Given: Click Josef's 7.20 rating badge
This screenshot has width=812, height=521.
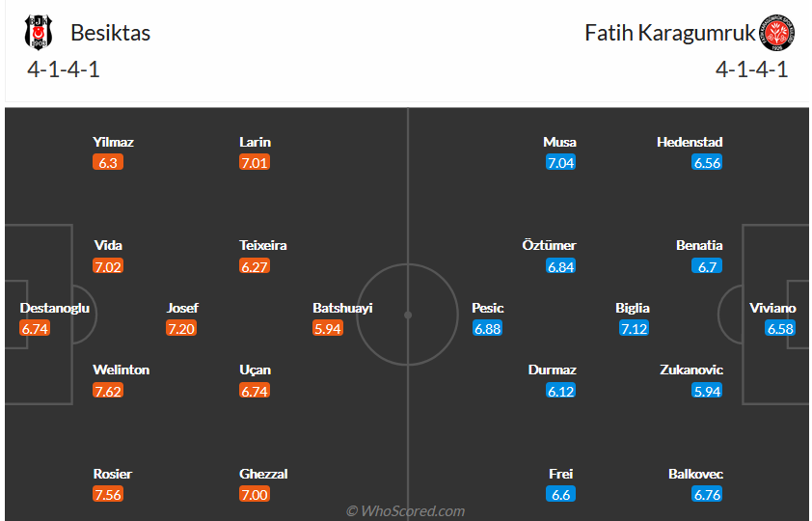Looking at the screenshot, I should [182, 329].
